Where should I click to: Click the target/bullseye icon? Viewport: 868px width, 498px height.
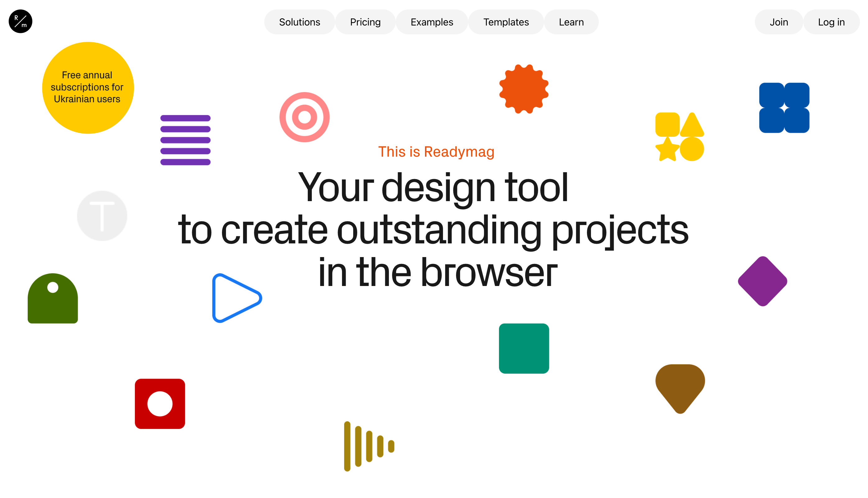click(x=305, y=118)
